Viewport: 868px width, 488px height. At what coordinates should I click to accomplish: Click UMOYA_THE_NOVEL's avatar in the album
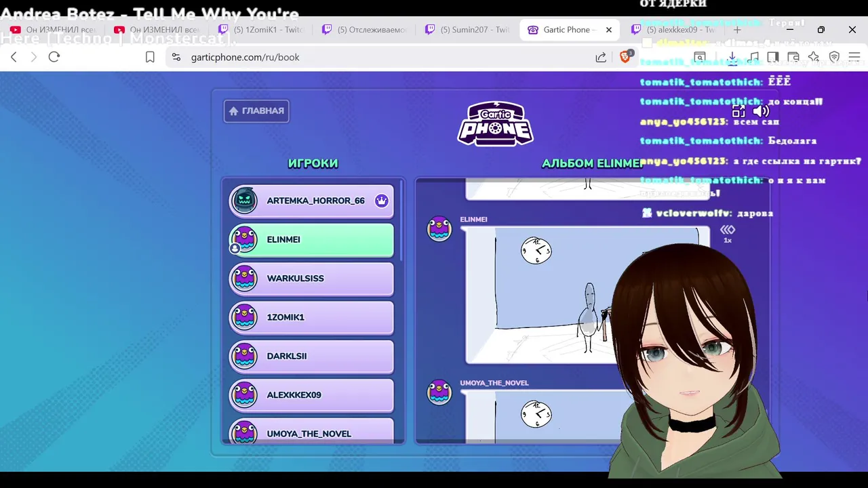click(439, 392)
